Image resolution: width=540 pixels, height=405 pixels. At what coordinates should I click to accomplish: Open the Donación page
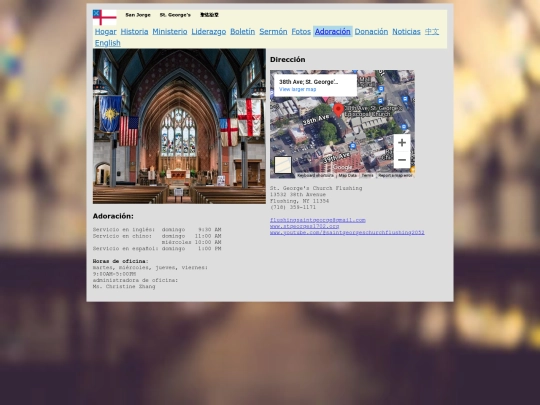371,32
